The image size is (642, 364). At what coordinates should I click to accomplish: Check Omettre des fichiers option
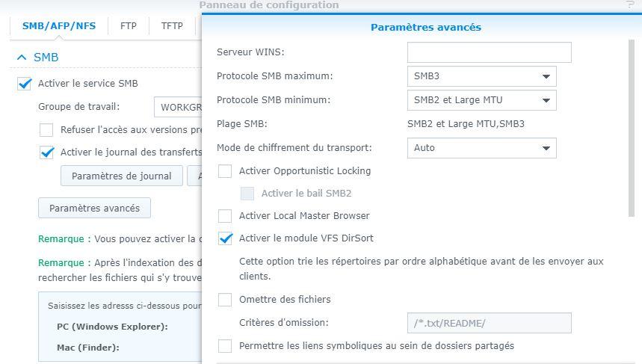click(225, 300)
